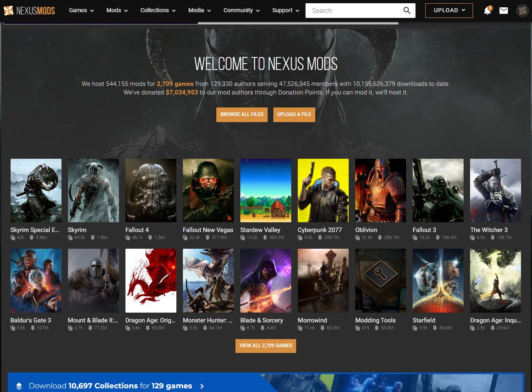Click the '2,709 games' orange link

(x=175, y=84)
